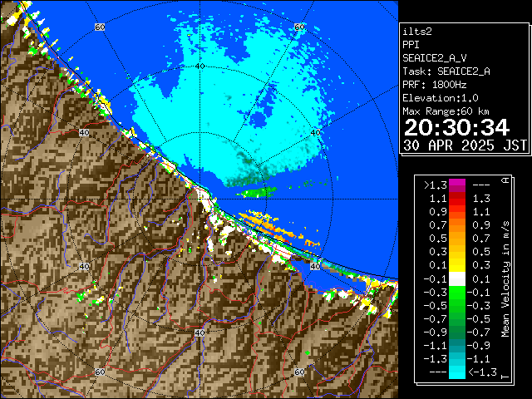The height and width of the screenshot is (399, 532).
Task: Click the '60' range label in the northwest
Action: [x=100, y=27]
